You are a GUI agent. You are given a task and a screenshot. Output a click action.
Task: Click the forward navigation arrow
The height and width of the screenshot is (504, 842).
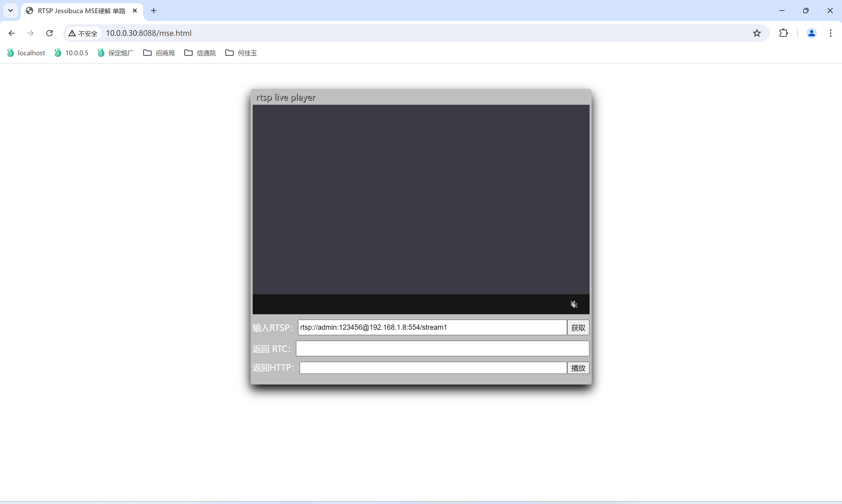point(31,33)
